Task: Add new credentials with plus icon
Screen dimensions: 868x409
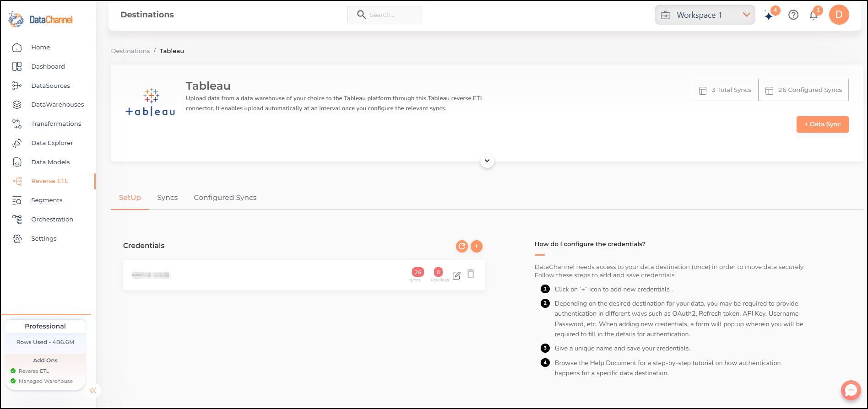Action: tap(477, 246)
